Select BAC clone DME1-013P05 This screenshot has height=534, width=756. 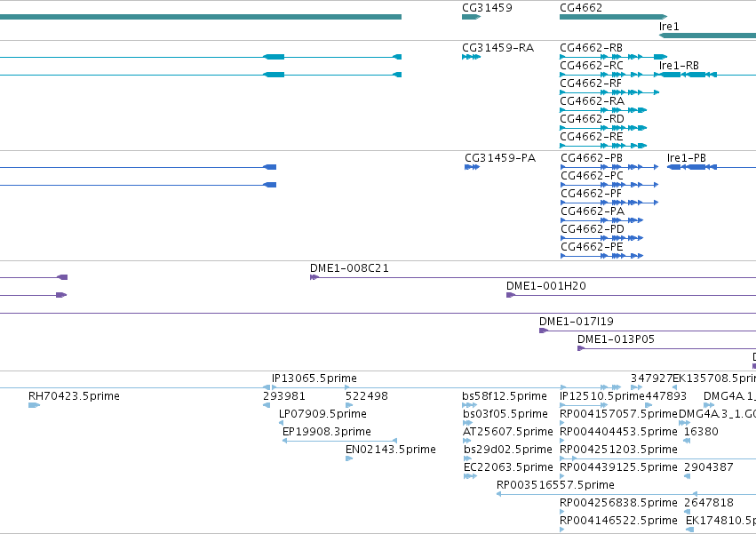click(x=616, y=339)
